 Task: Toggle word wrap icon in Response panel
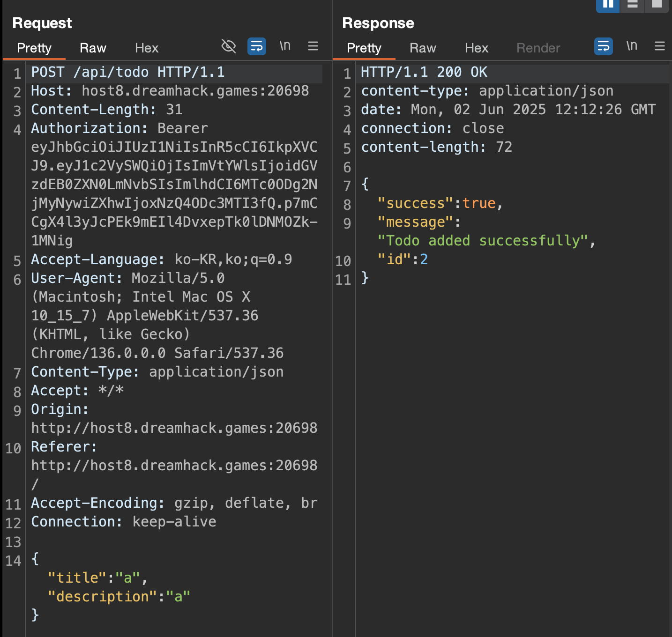[x=604, y=46]
